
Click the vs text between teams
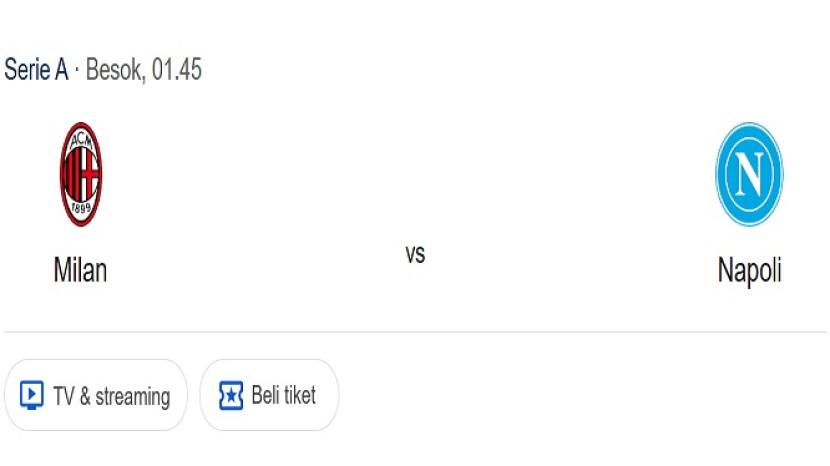tap(415, 254)
